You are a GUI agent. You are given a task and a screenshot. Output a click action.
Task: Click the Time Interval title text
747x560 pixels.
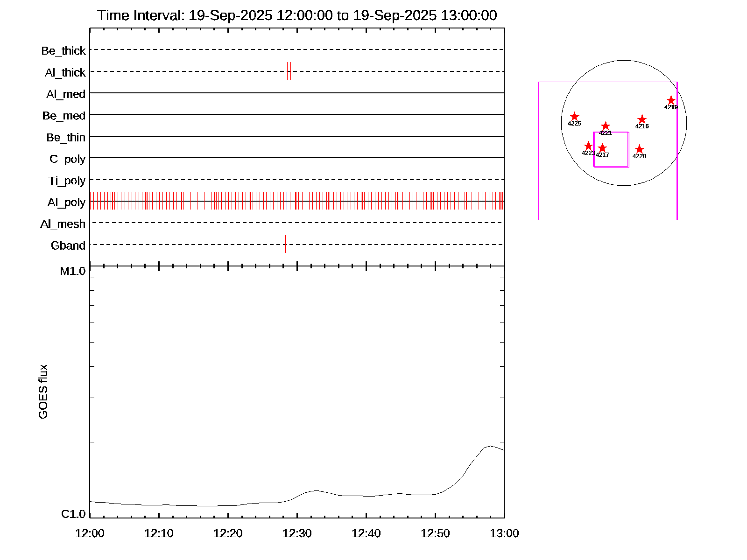coord(297,15)
